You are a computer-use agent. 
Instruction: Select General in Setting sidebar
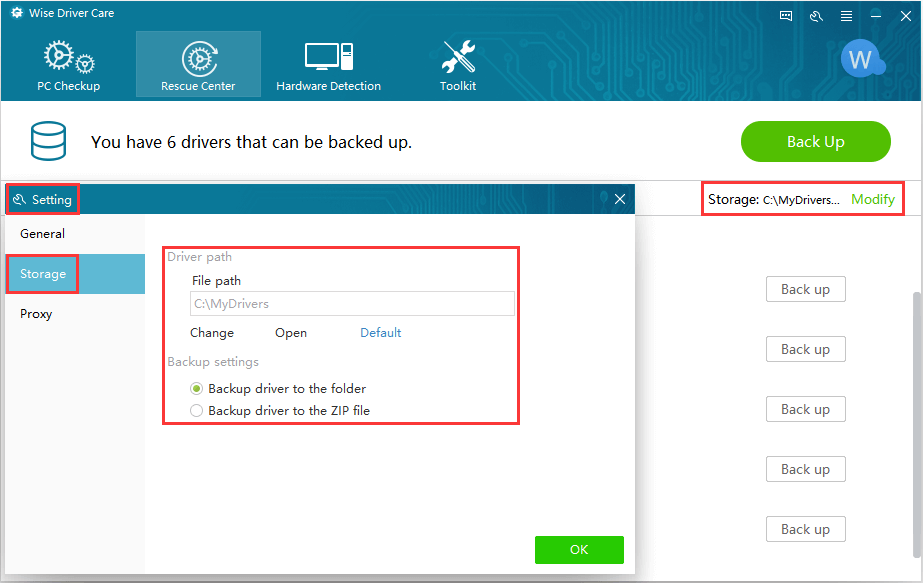(75, 234)
